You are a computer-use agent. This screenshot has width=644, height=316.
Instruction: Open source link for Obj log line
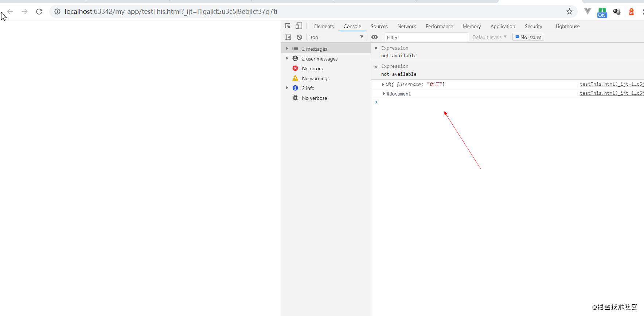coord(612,84)
